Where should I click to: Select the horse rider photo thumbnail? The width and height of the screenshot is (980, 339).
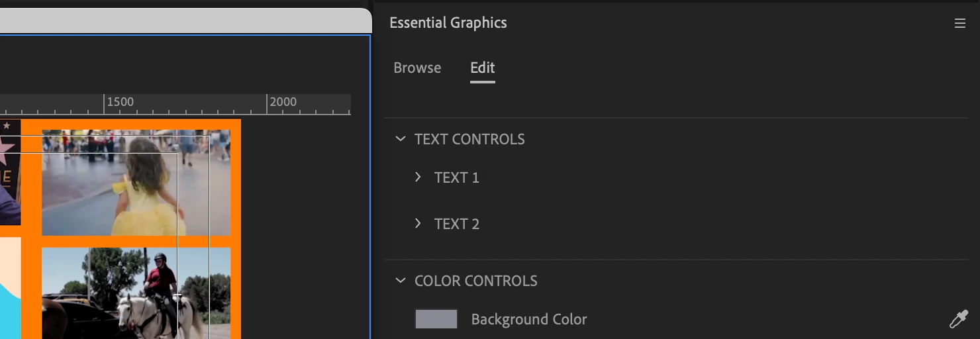click(136, 293)
